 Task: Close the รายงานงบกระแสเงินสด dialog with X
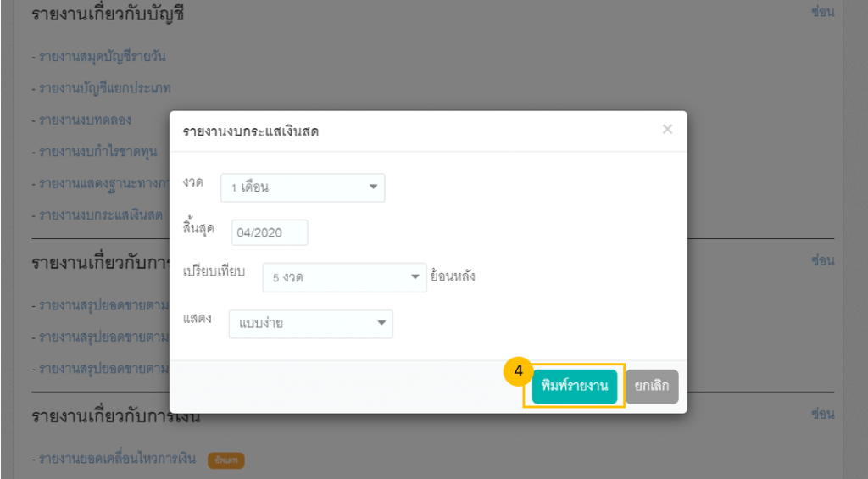click(x=667, y=130)
